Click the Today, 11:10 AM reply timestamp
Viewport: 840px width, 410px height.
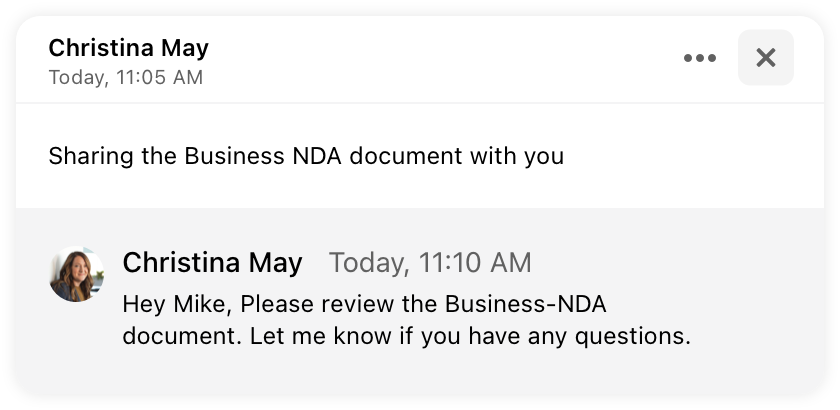coord(430,263)
